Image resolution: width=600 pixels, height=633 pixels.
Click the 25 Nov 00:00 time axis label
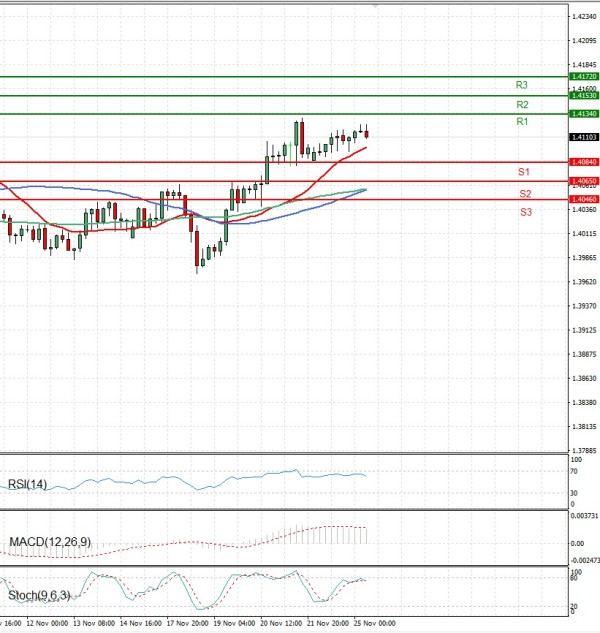375,622
